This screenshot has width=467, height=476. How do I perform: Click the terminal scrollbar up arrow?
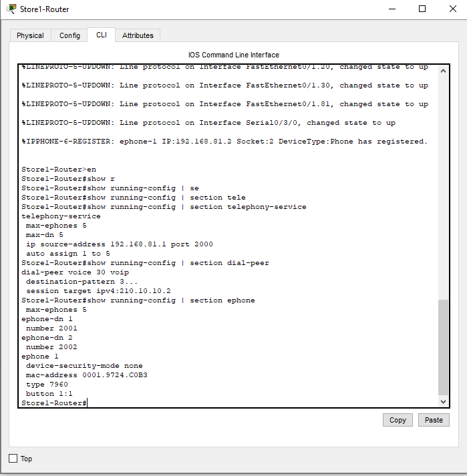point(444,69)
